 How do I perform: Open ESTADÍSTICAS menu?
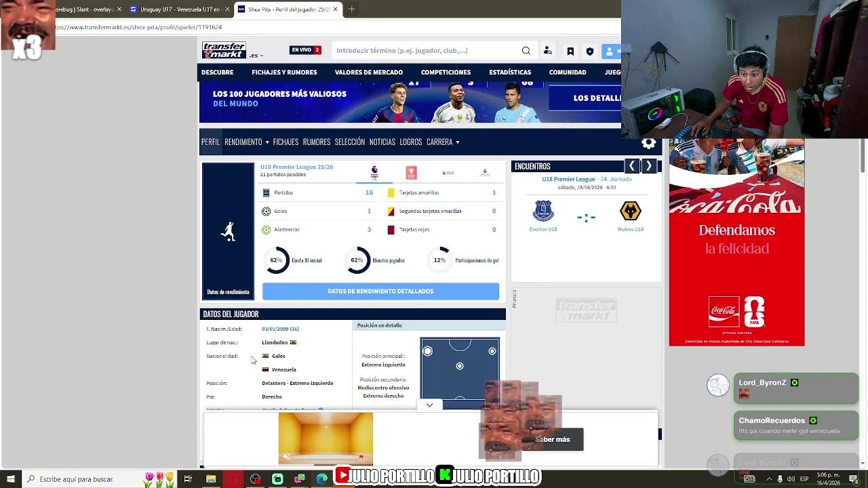click(x=510, y=72)
